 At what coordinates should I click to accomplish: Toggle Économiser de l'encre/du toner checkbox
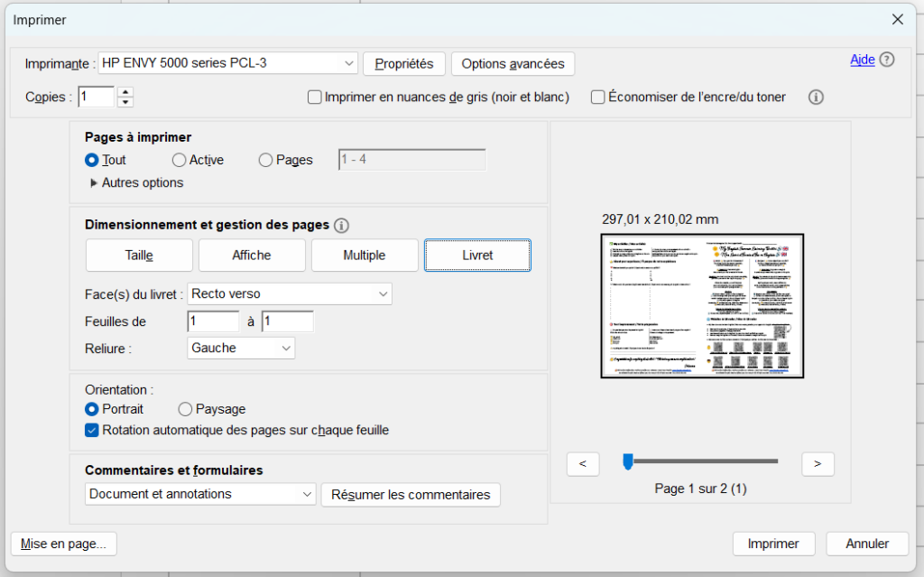click(597, 98)
